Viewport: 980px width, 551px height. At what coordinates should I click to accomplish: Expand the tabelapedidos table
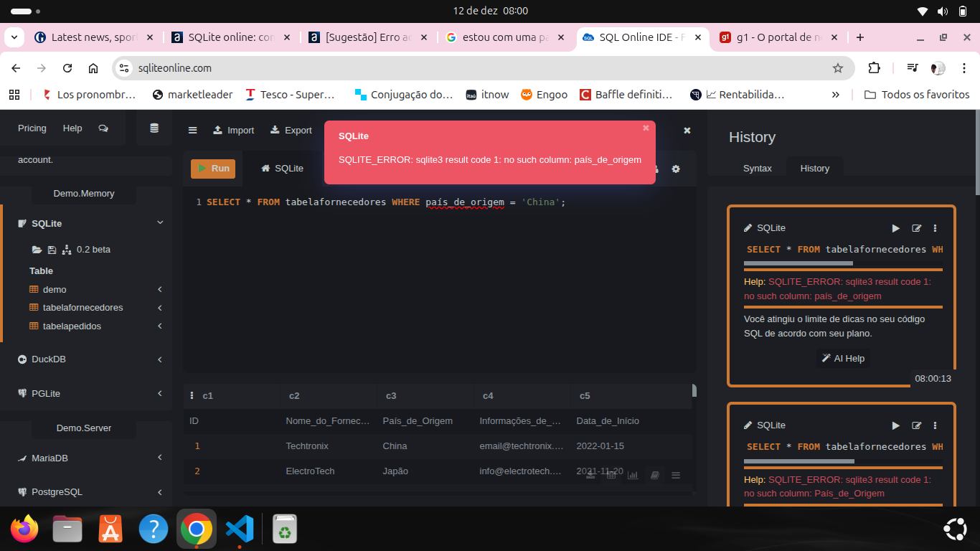coord(160,326)
